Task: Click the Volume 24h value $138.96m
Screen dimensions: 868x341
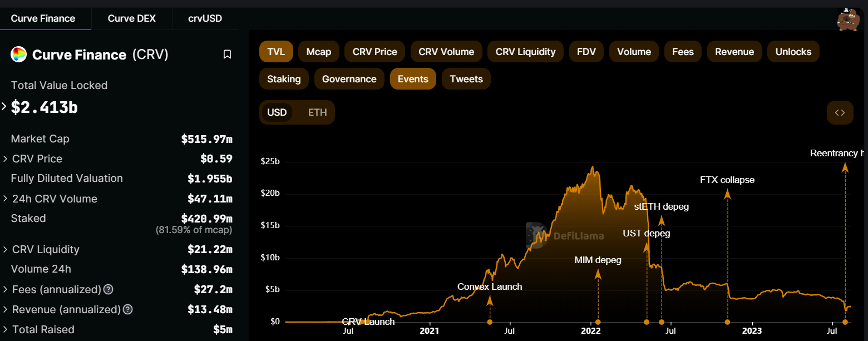Action: [x=206, y=269]
